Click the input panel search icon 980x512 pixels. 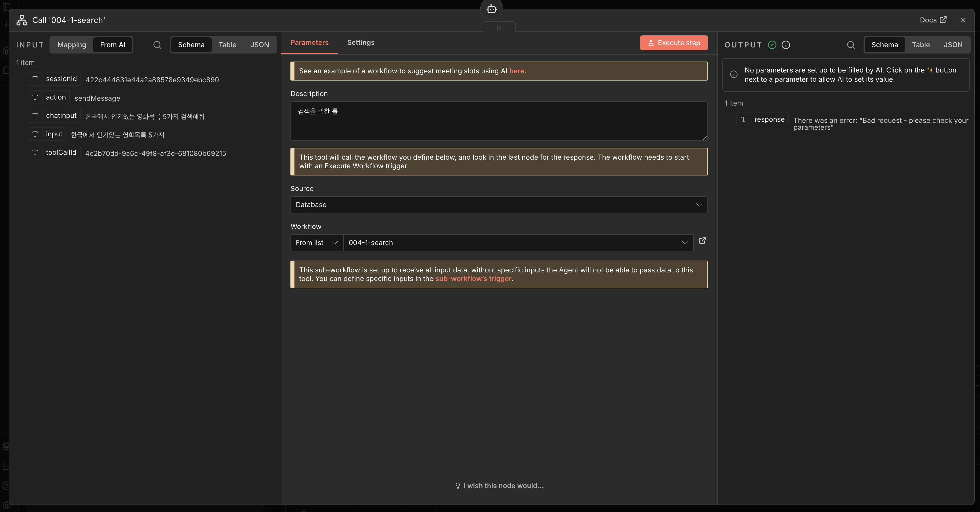[x=157, y=45]
